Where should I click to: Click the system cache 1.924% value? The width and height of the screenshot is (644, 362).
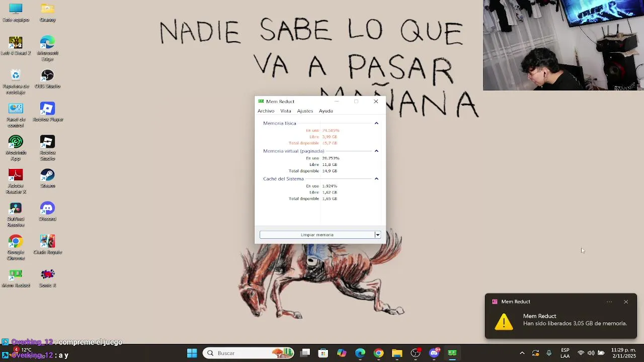330,186
